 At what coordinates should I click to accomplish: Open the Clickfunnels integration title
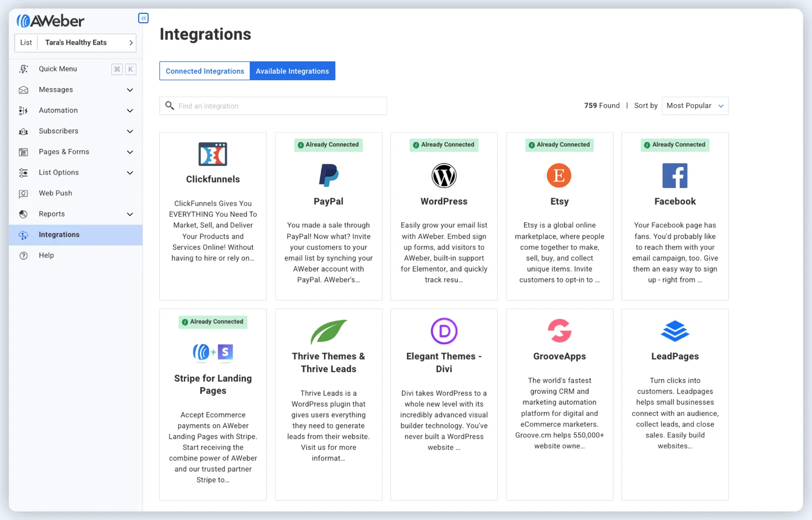[x=213, y=179]
